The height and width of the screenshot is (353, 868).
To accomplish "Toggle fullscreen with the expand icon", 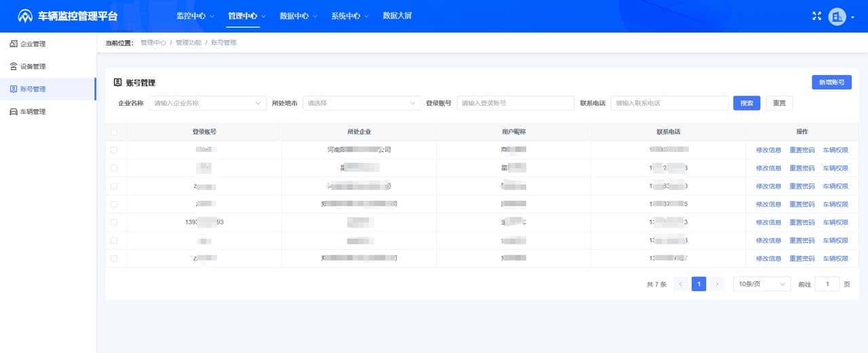I will click(816, 16).
